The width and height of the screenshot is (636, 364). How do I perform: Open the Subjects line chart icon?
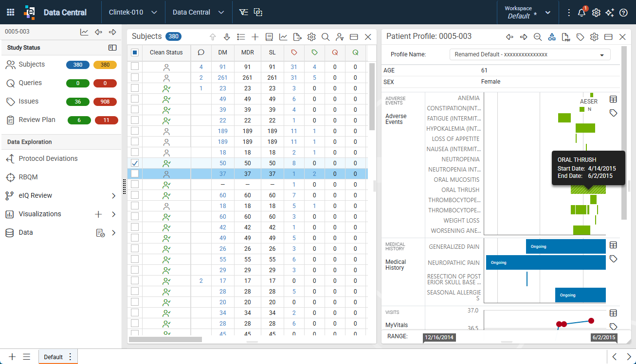pyautogui.click(x=283, y=37)
